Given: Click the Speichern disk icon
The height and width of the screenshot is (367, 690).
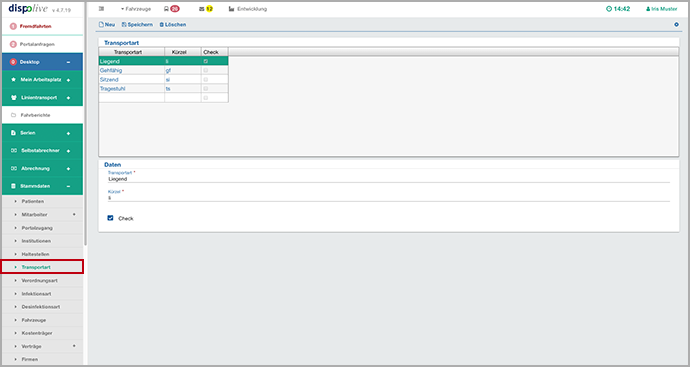Looking at the screenshot, I should click(124, 25).
